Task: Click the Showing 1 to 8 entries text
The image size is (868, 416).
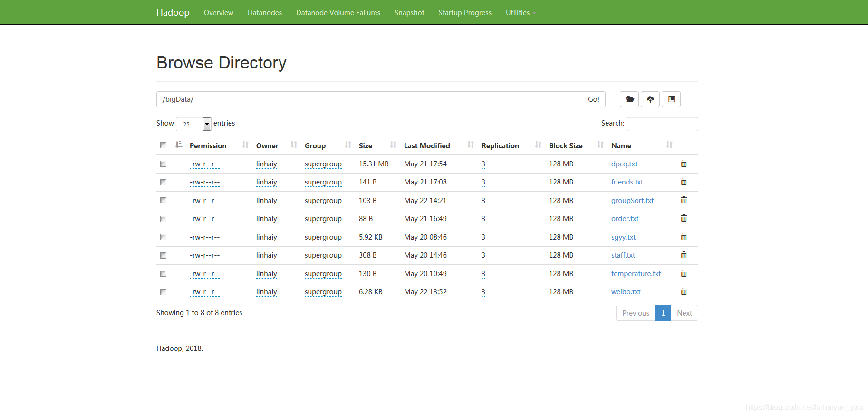Action: tap(199, 313)
